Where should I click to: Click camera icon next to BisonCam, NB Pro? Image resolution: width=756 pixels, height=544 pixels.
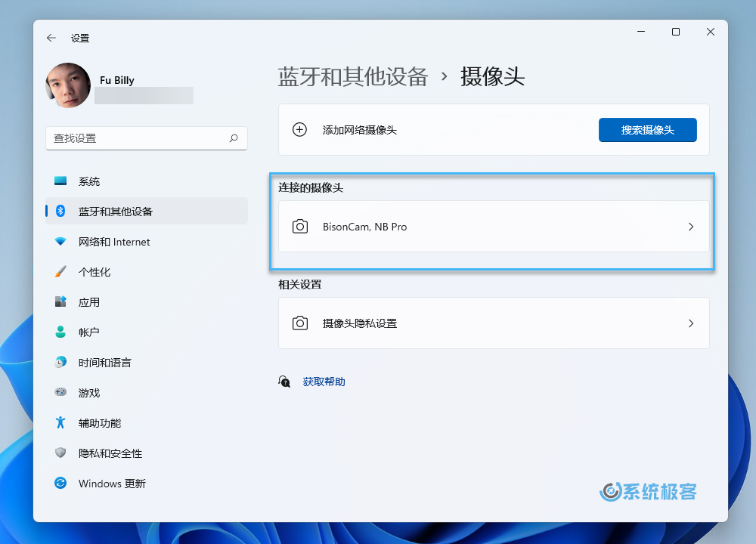[300, 227]
